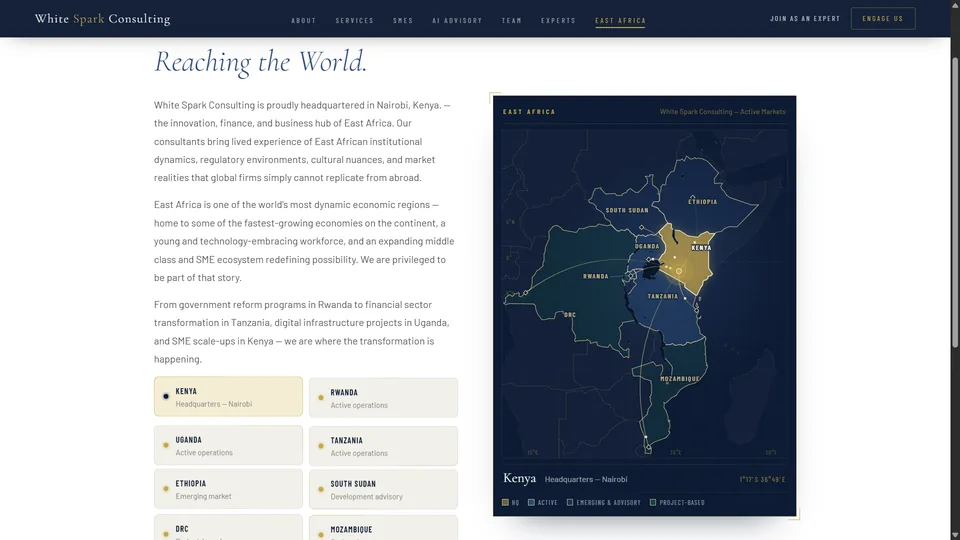This screenshot has height=540, width=960.
Task: Click the Nairobi HQ marker on map
Action: tap(679, 271)
